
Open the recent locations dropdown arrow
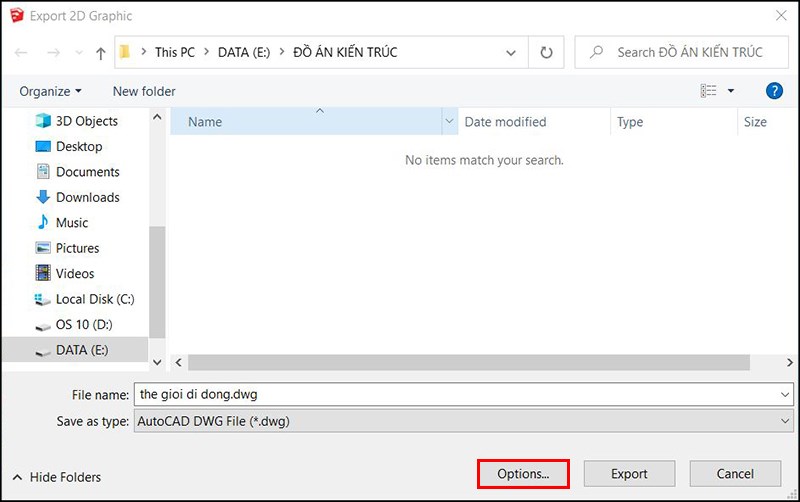[x=79, y=52]
